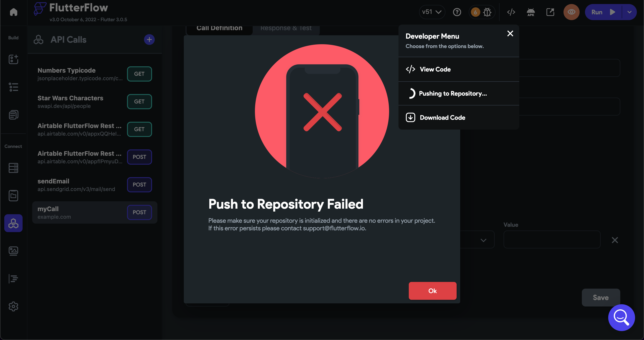Switch to the Response & Test tab
This screenshot has width=644, height=340.
(x=286, y=28)
